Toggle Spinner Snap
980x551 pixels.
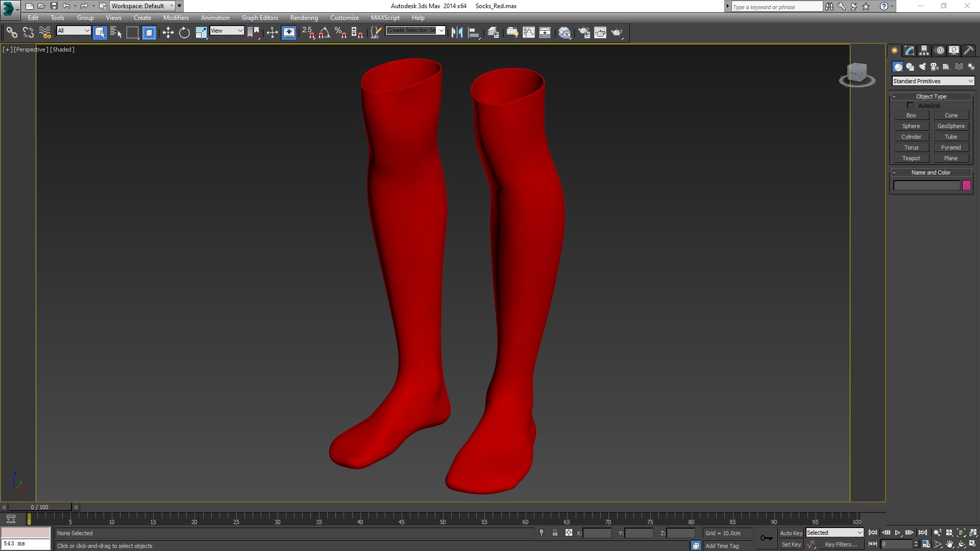click(357, 33)
